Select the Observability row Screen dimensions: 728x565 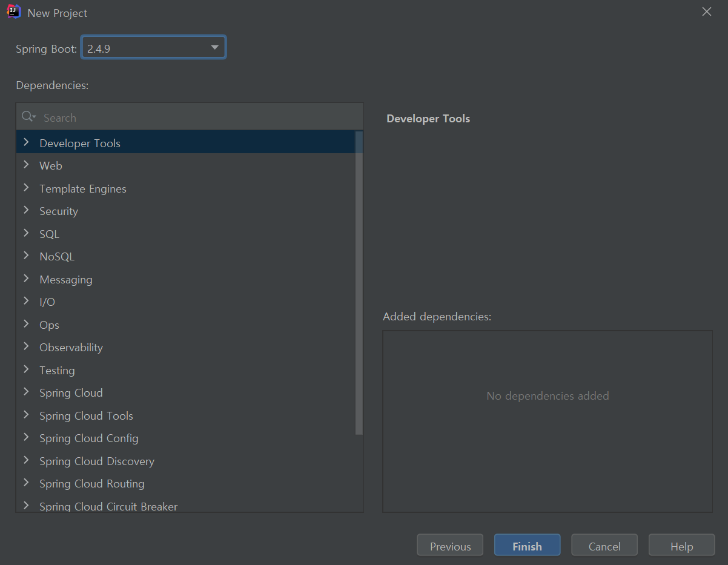tap(186, 347)
